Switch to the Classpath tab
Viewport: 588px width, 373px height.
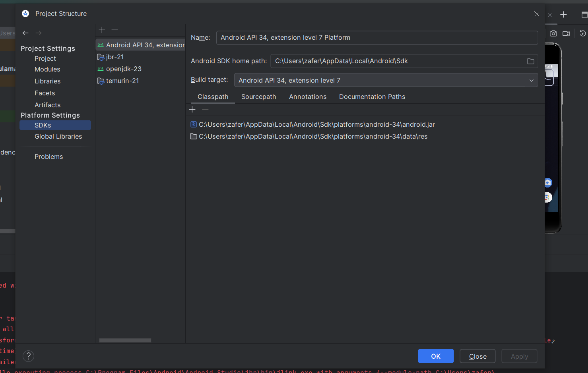click(x=213, y=97)
